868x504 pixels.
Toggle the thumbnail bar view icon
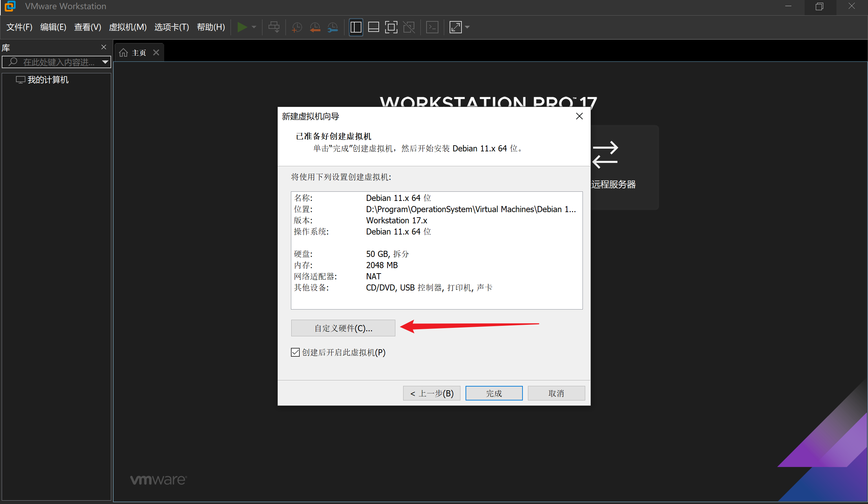(x=374, y=27)
